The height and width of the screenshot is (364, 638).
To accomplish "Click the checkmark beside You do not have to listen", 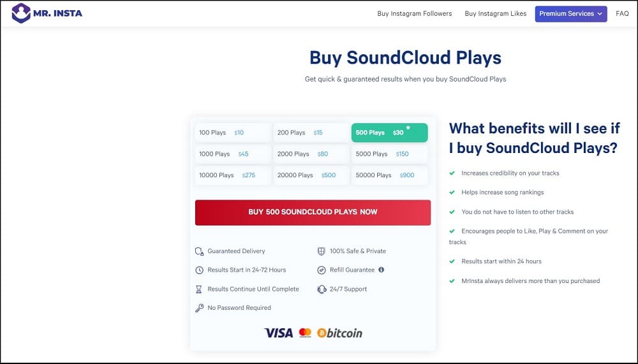I will point(452,212).
